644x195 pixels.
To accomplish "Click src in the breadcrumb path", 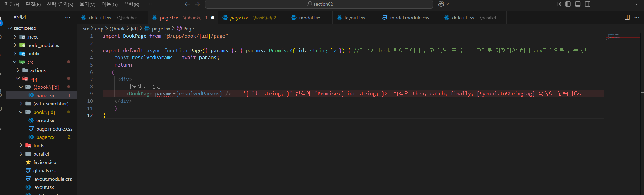I will (x=86, y=29).
